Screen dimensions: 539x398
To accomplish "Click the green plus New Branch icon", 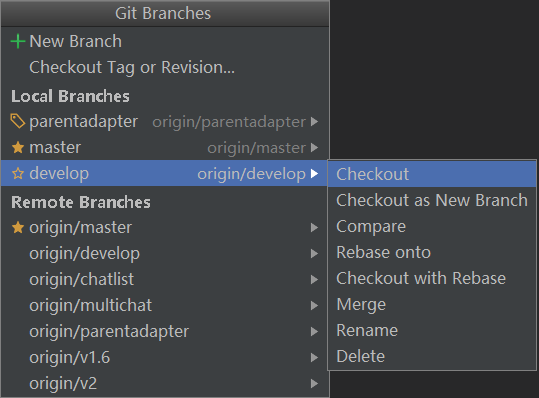I will click(x=18, y=41).
